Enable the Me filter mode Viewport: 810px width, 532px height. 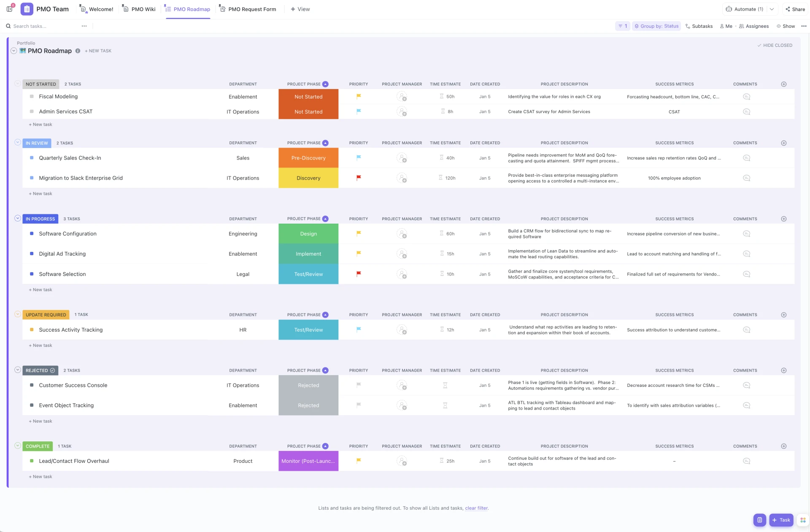coord(726,26)
